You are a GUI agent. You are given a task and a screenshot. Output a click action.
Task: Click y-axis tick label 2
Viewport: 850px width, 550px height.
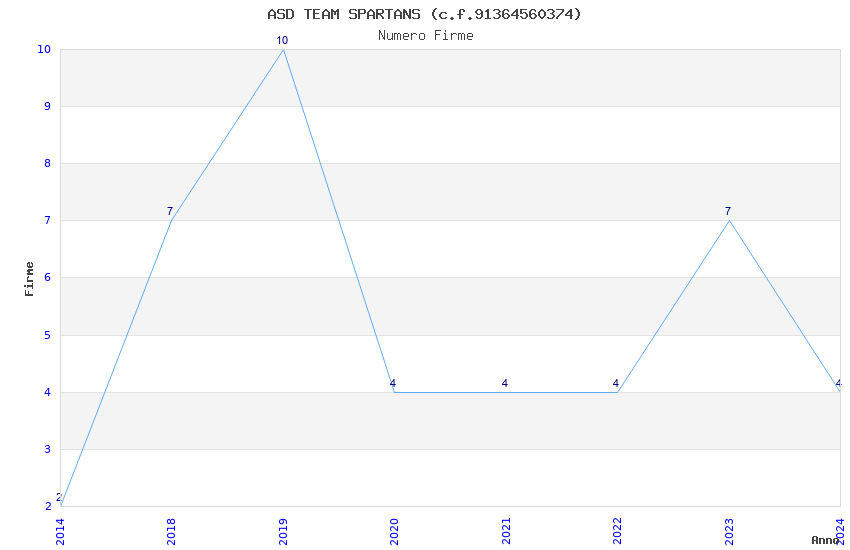pyautogui.click(x=48, y=506)
